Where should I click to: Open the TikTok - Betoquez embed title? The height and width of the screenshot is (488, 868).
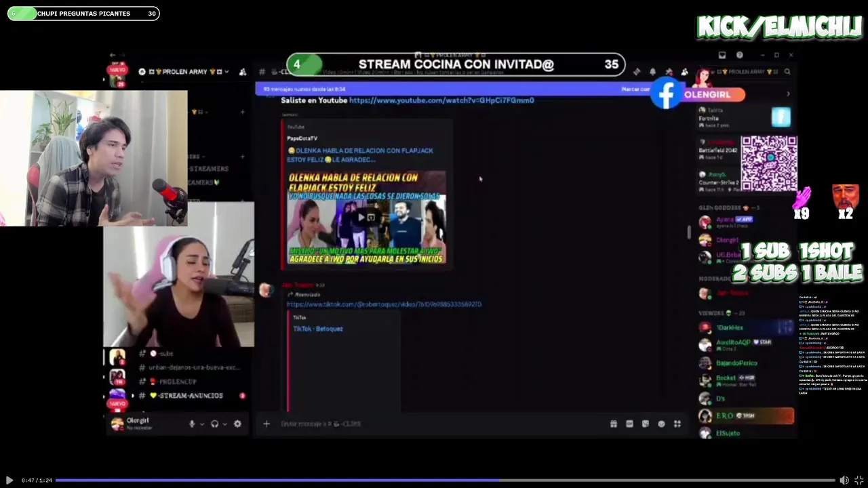[x=318, y=329]
